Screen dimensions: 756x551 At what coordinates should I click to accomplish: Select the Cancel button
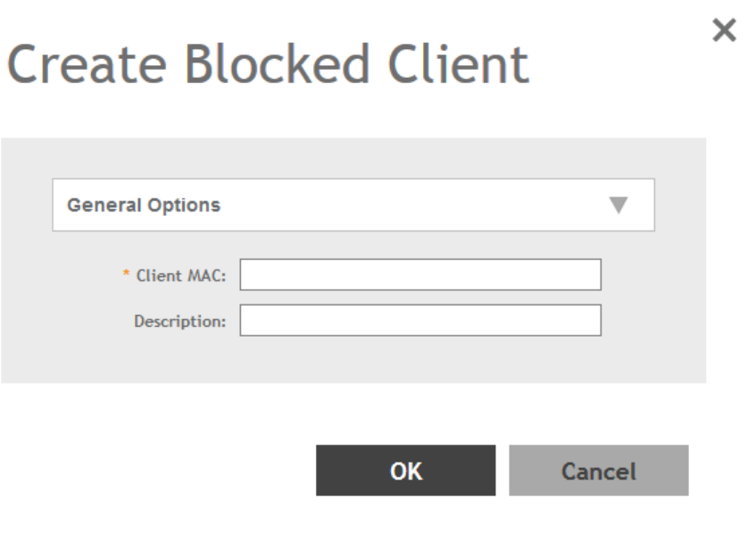pos(598,471)
